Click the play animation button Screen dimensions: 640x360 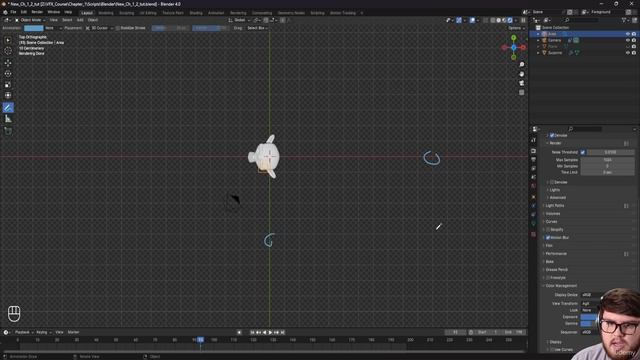[x=270, y=333]
